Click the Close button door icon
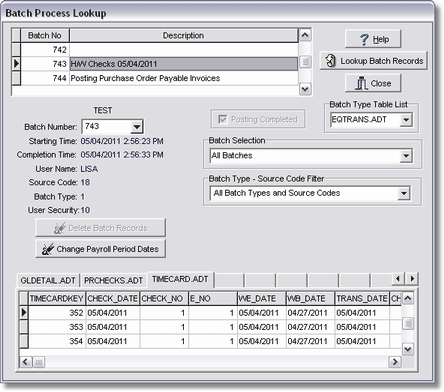Screen dimensions: 444x392 point(361,83)
